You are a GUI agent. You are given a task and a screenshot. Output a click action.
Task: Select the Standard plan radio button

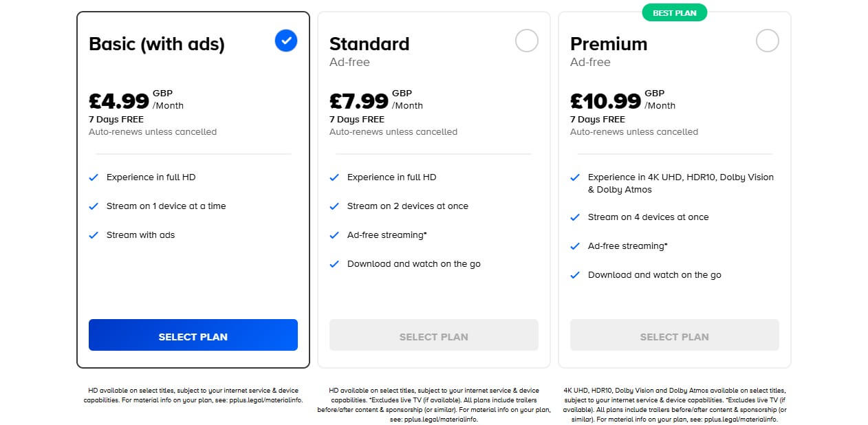coord(527,41)
